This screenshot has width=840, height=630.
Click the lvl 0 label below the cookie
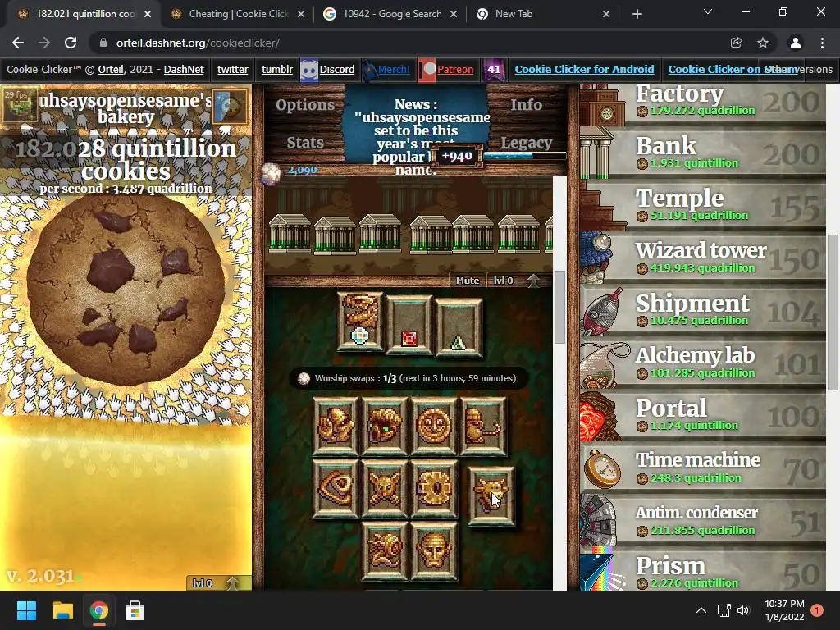pos(203,583)
